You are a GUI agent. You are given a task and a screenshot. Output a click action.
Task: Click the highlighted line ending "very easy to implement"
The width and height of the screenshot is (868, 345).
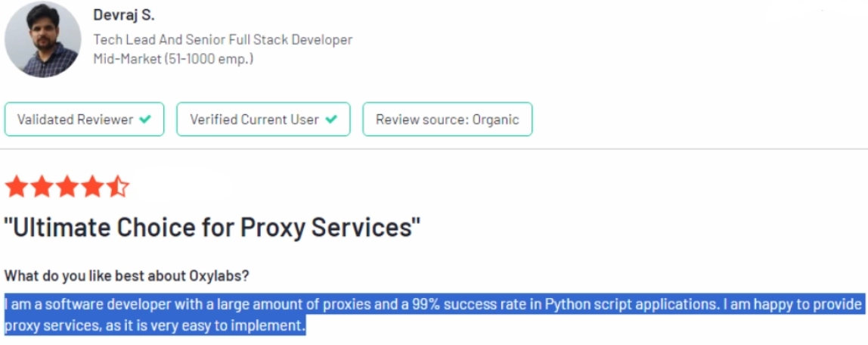coord(155,325)
